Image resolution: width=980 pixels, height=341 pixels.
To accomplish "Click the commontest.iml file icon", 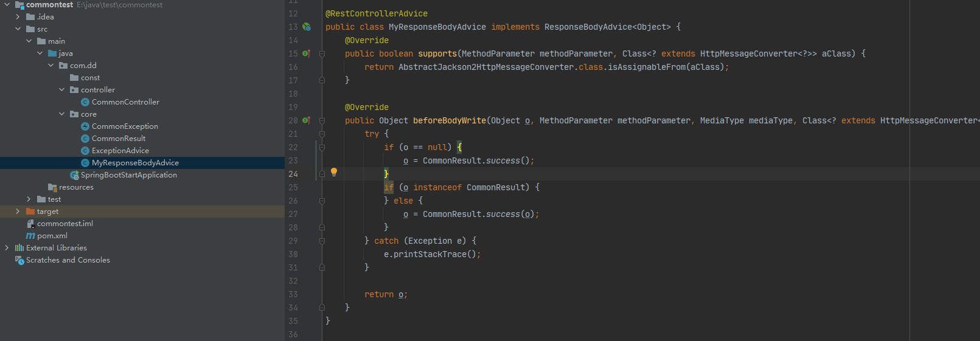I will [30, 224].
